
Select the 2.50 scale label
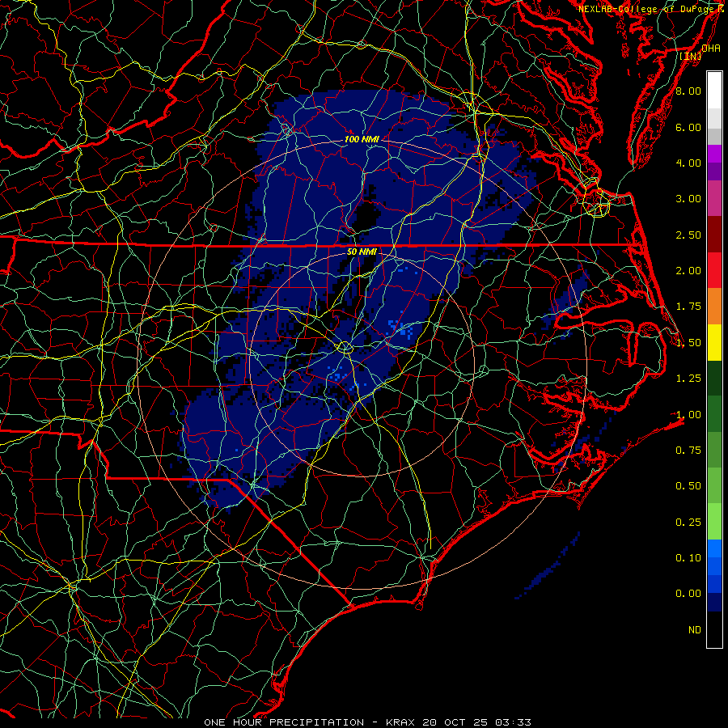click(x=688, y=235)
